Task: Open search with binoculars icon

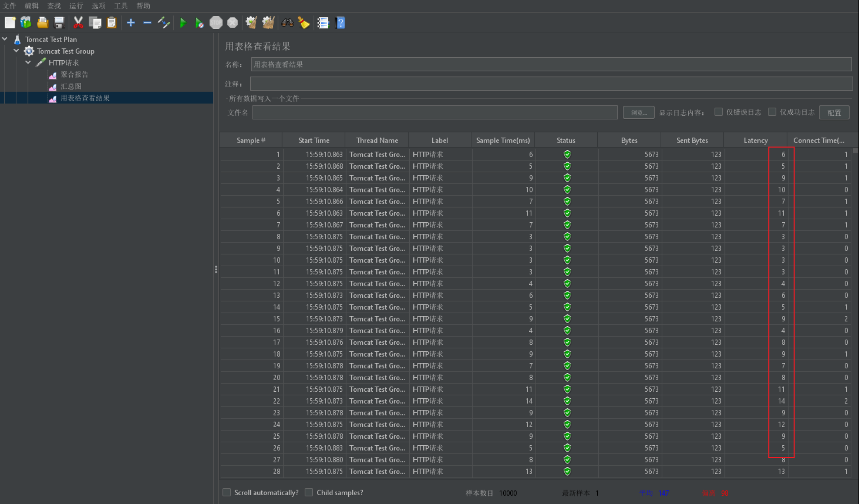Action: (x=287, y=23)
